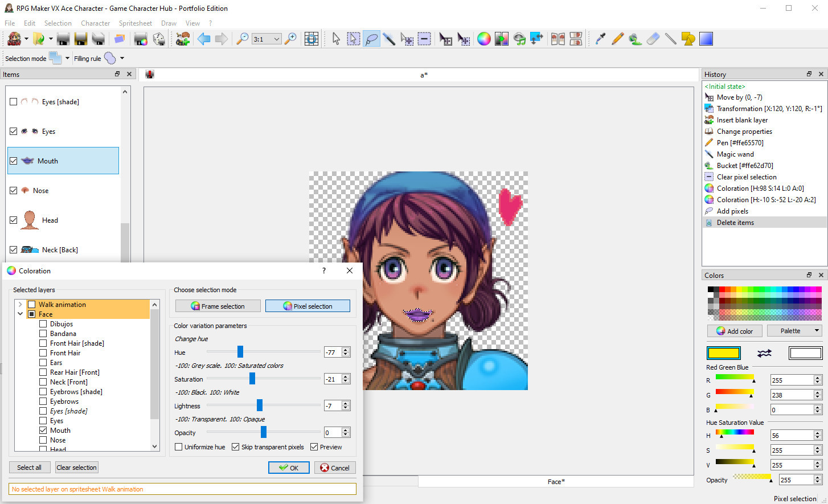Click Select all layers button
828x504 pixels.
(29, 467)
